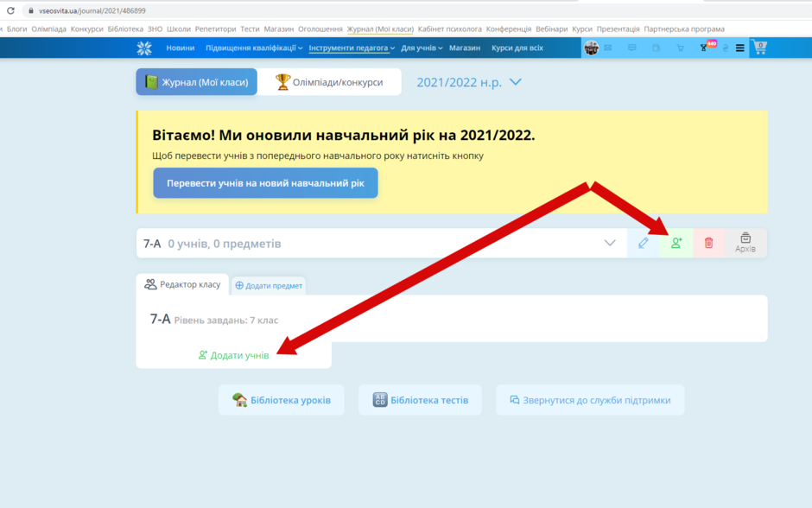Add student via green person-plus icon
Image resolution: width=812 pixels, height=508 pixels.
point(676,243)
